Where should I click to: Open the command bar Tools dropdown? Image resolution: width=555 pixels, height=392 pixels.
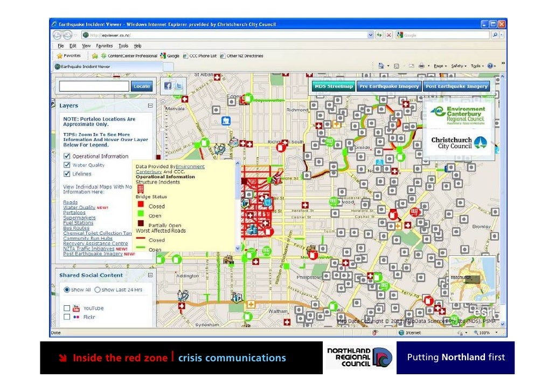click(x=477, y=66)
